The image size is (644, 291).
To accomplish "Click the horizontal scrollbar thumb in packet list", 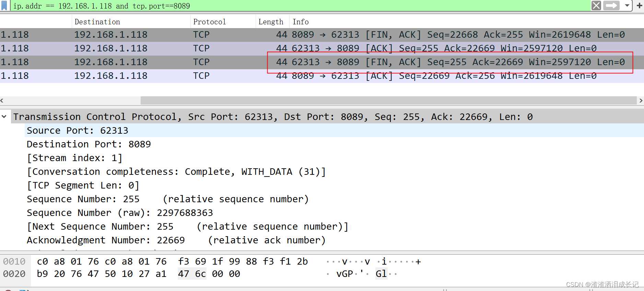I will point(388,100).
